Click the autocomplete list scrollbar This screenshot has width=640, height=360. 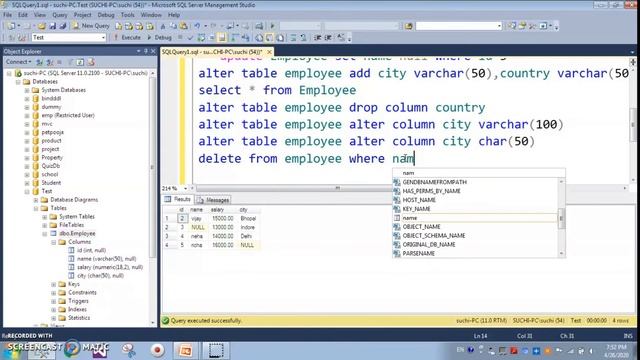(x=562, y=218)
